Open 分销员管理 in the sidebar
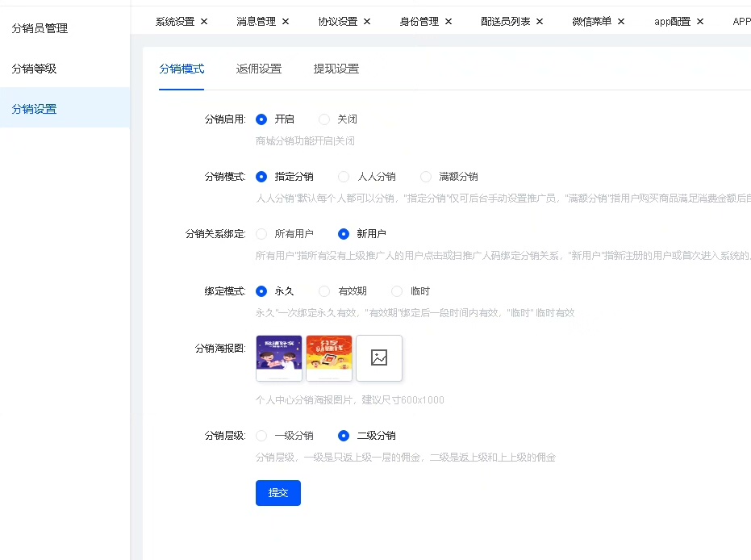The height and width of the screenshot is (560, 751). (40, 29)
